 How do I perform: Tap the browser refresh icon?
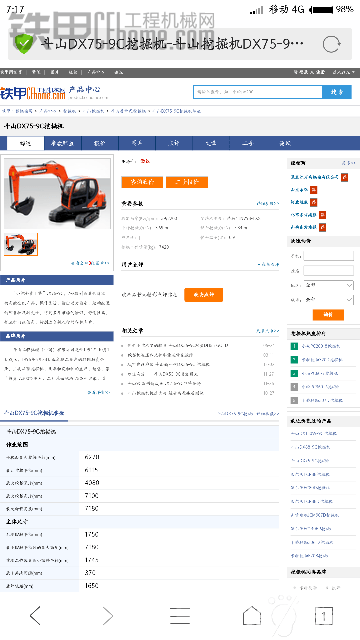coord(331,44)
